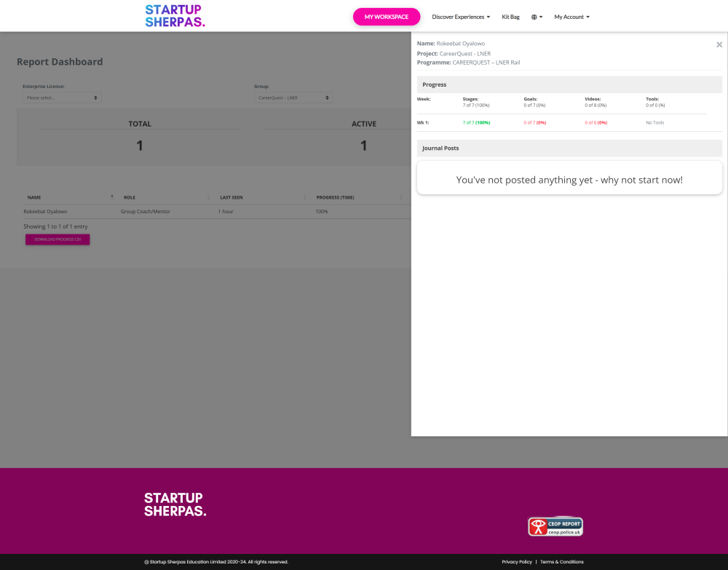The image size is (728, 570).
Task: Click the Progress section header
Action: (569, 84)
